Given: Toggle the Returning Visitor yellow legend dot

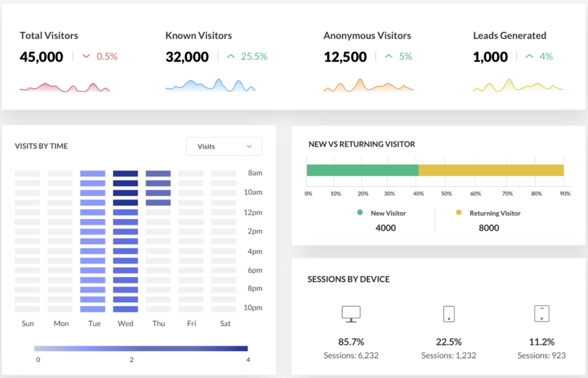Looking at the screenshot, I should [459, 213].
